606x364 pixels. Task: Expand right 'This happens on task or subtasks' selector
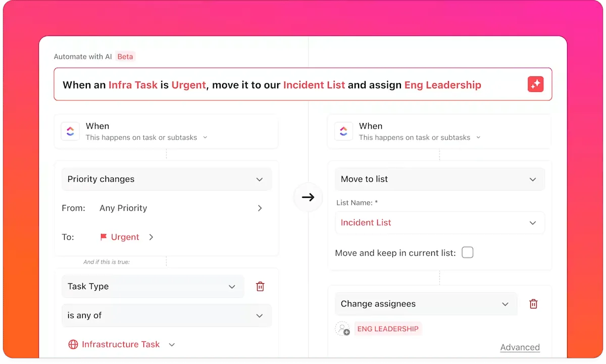click(x=420, y=137)
